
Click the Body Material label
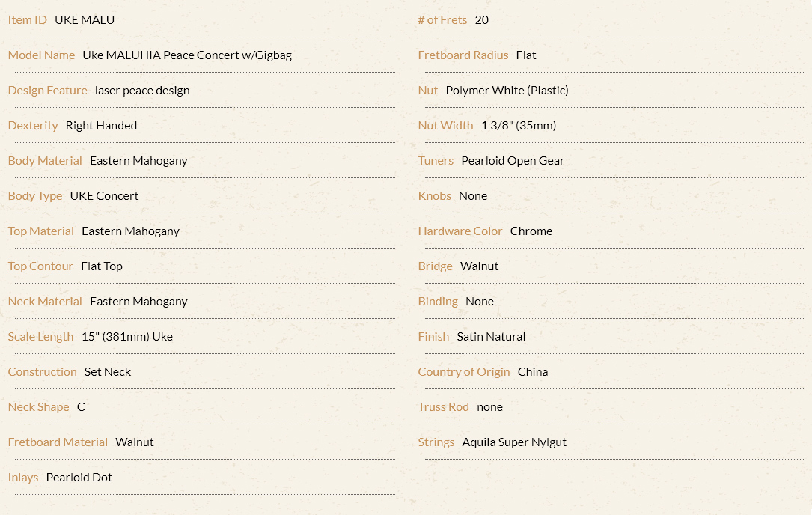tap(45, 161)
